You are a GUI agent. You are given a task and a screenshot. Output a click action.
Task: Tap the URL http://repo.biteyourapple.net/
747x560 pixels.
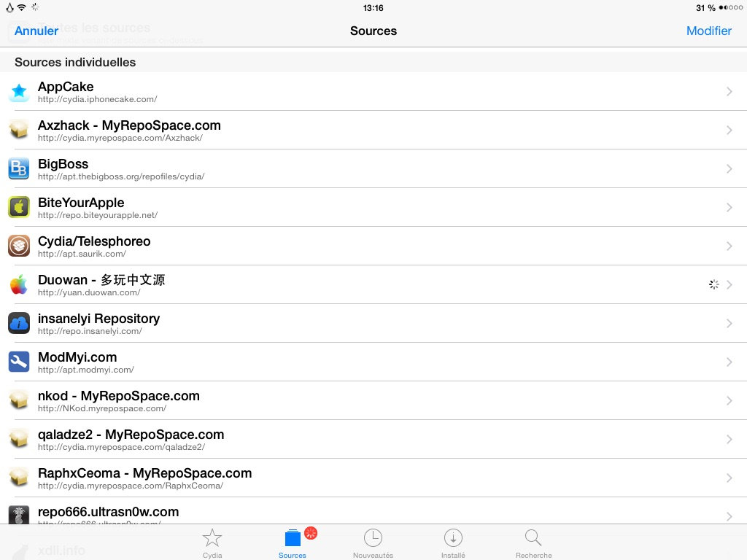click(98, 215)
